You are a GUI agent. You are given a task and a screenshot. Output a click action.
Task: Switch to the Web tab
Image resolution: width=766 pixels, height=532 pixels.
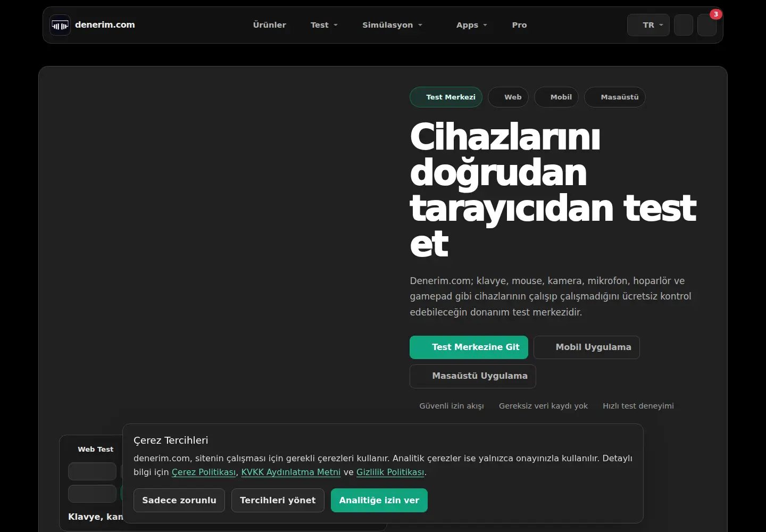[x=508, y=97]
